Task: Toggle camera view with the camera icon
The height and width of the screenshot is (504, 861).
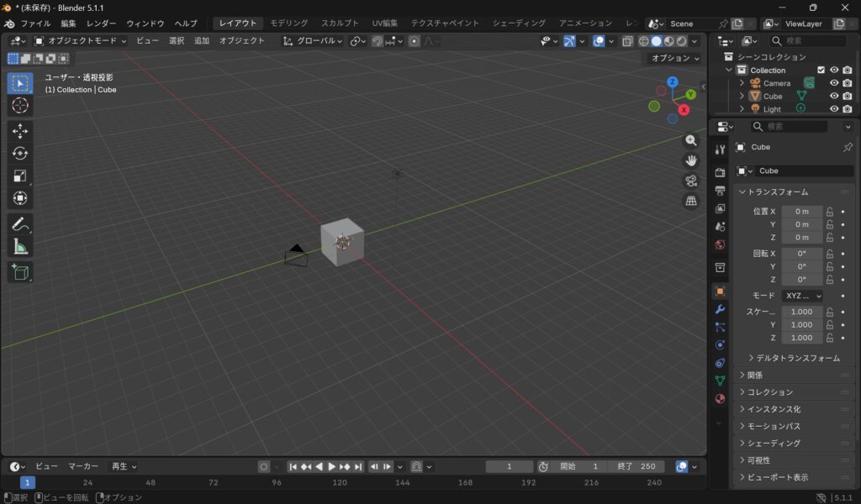Action: click(x=691, y=181)
